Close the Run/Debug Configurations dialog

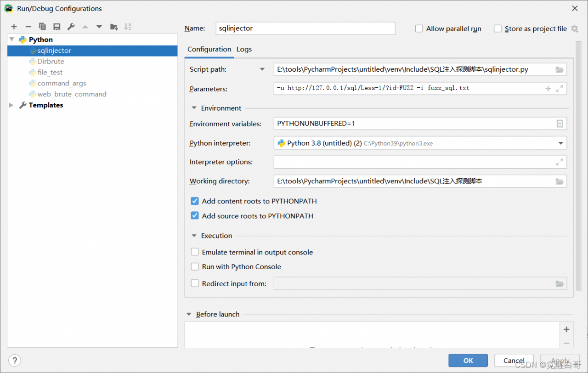pyautogui.click(x=575, y=8)
